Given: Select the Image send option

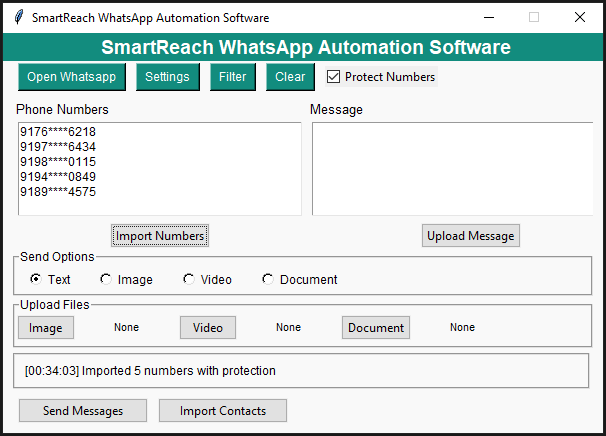Looking at the screenshot, I should pyautogui.click(x=106, y=279).
